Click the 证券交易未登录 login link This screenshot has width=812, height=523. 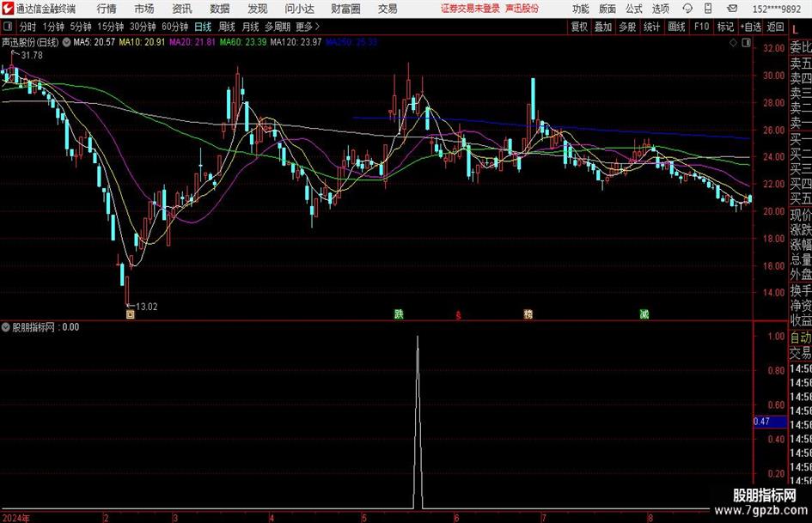(x=470, y=9)
